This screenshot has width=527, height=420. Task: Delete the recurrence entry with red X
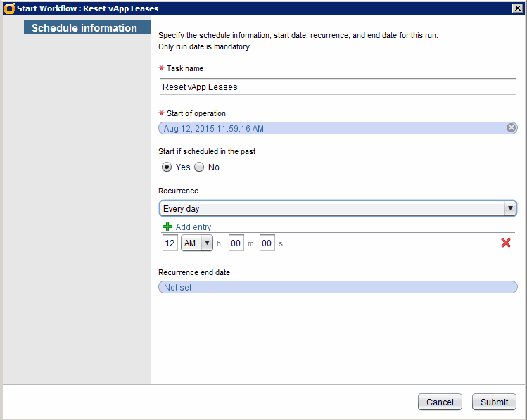click(x=505, y=243)
